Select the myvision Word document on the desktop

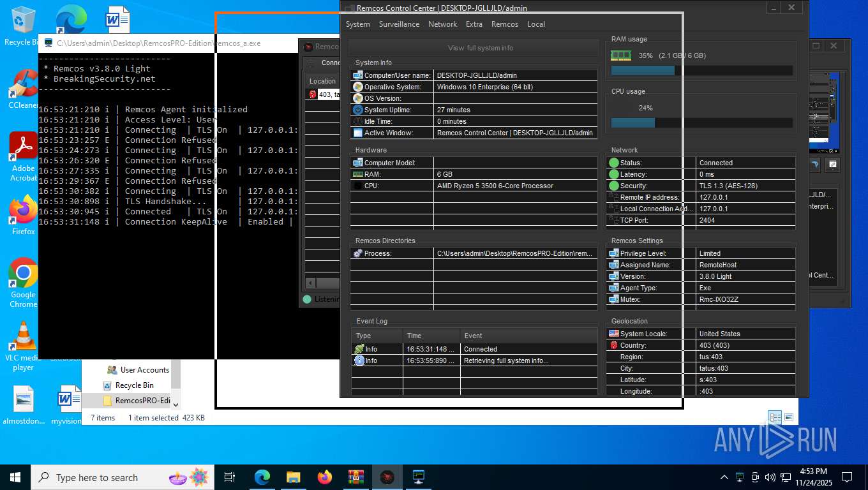pyautogui.click(x=66, y=405)
